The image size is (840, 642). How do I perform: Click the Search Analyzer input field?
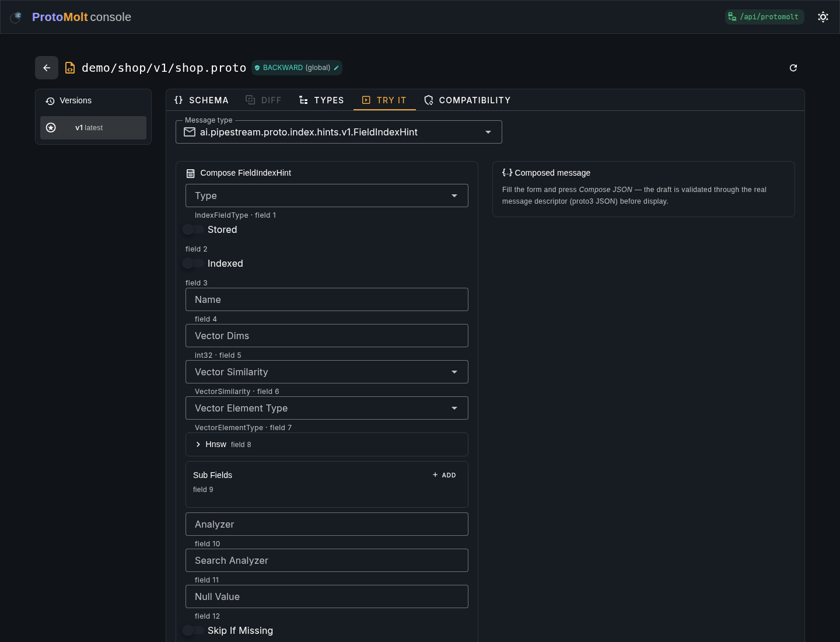(327, 560)
